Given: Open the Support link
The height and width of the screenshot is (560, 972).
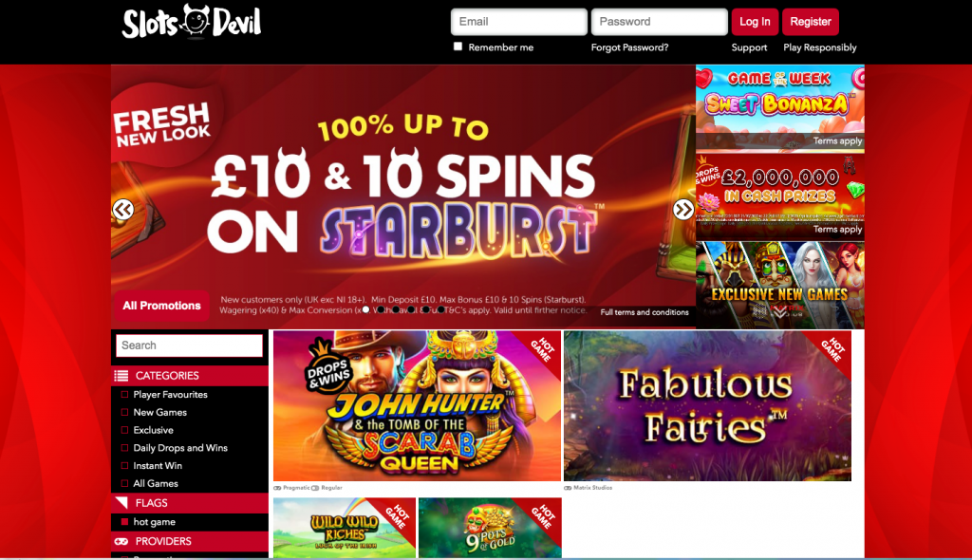Looking at the screenshot, I should (749, 47).
